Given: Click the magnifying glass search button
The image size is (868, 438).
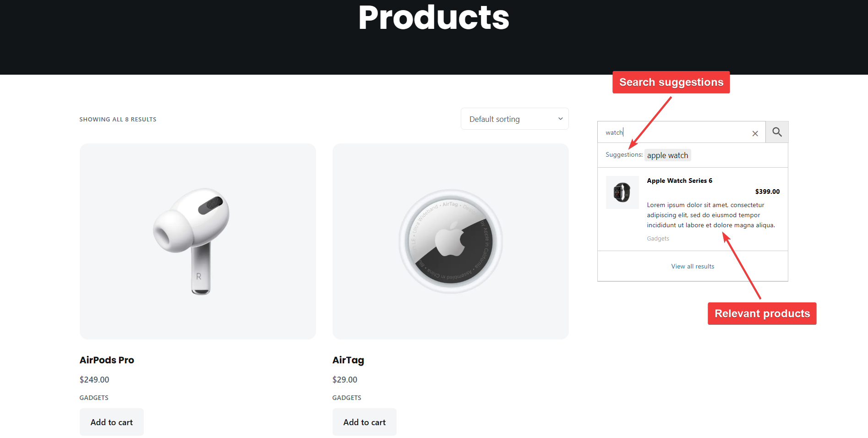Looking at the screenshot, I should 777,132.
